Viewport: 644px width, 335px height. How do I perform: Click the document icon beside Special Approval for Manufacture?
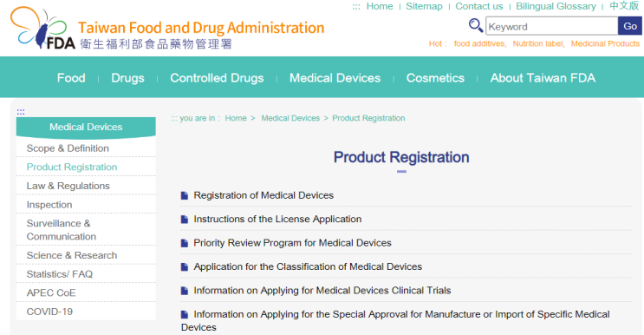185,315
